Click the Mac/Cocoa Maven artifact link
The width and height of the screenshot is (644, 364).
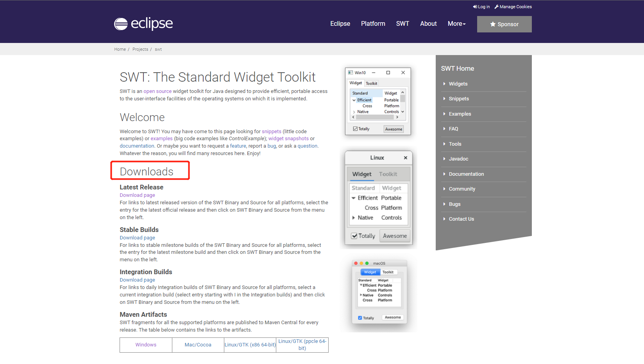click(198, 345)
